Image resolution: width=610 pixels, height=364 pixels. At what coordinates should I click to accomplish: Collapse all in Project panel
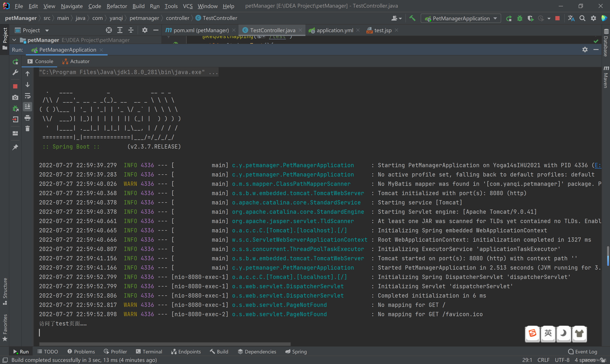click(x=131, y=30)
